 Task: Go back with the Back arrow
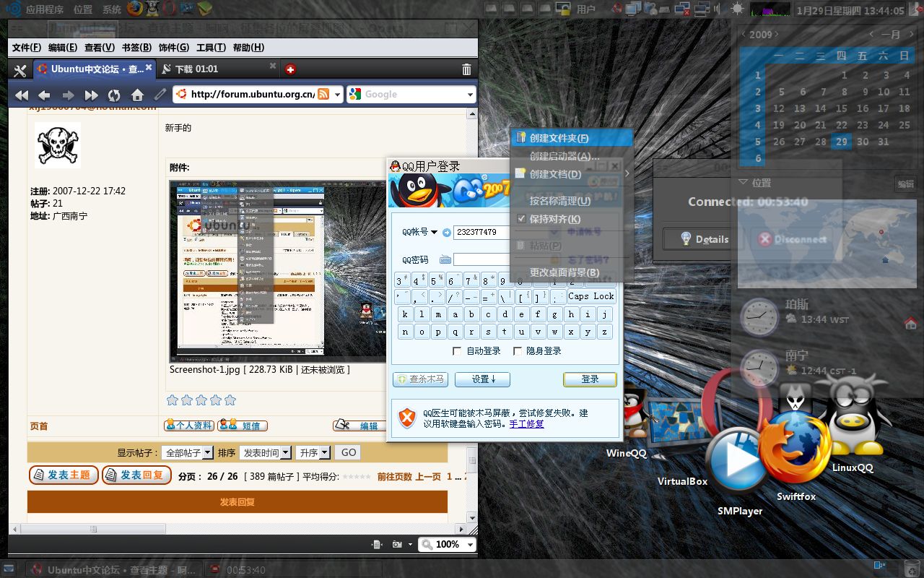[x=45, y=95]
